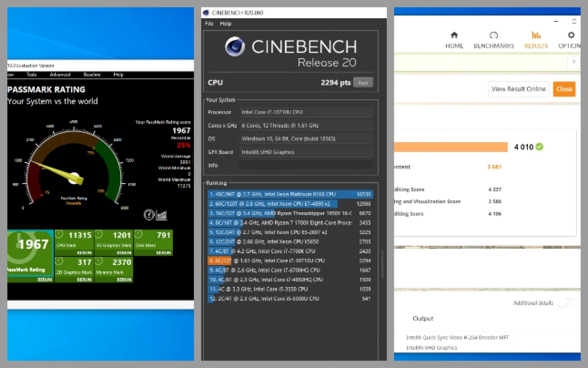Click the clock icon on the Disk Mark tile
The image size is (588, 368).
[138, 235]
